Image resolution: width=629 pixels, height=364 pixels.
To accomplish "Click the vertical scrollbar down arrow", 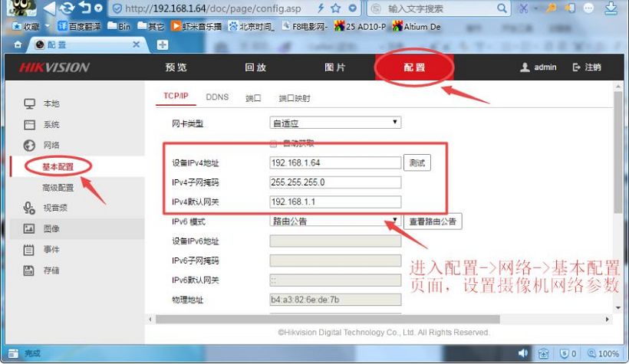I will 618,308.
